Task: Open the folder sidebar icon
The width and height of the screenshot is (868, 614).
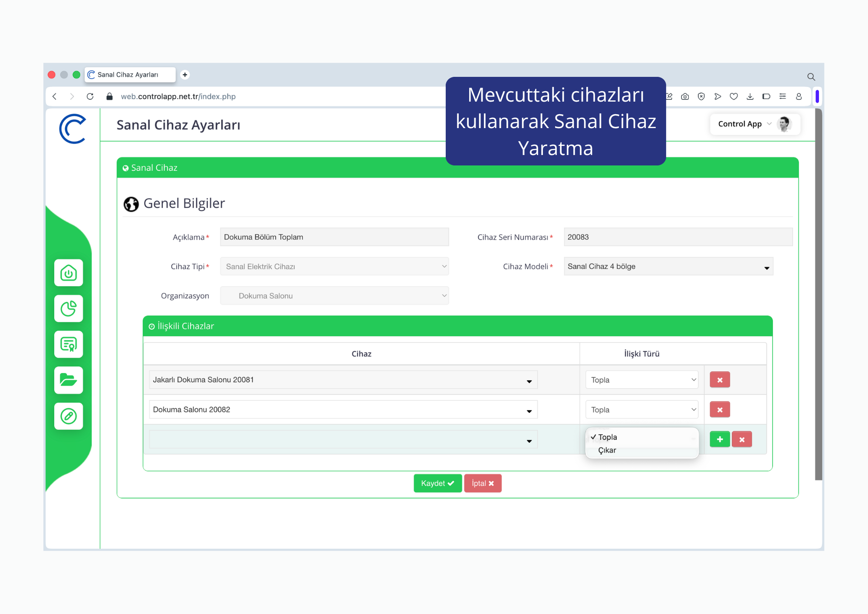Action: [x=69, y=380]
